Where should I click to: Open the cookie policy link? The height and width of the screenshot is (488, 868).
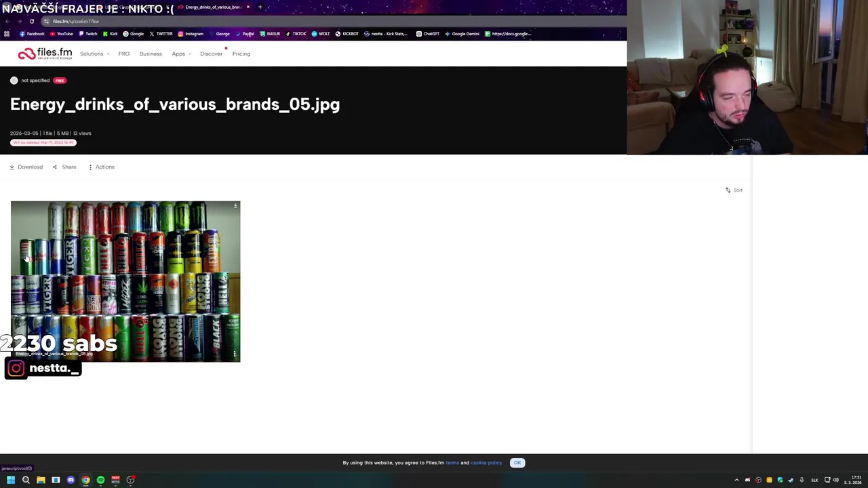tap(486, 463)
